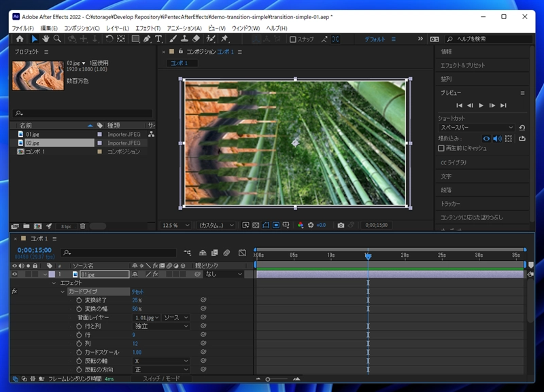Toggle the video eye in 埋め込み preview options
544x392 pixels.
[486, 139]
